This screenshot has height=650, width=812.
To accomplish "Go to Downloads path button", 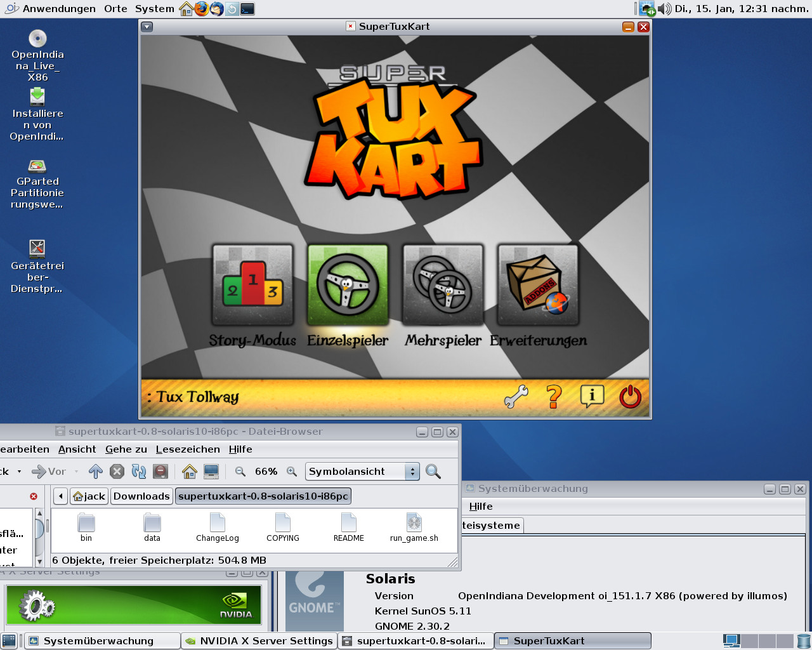I will (141, 496).
